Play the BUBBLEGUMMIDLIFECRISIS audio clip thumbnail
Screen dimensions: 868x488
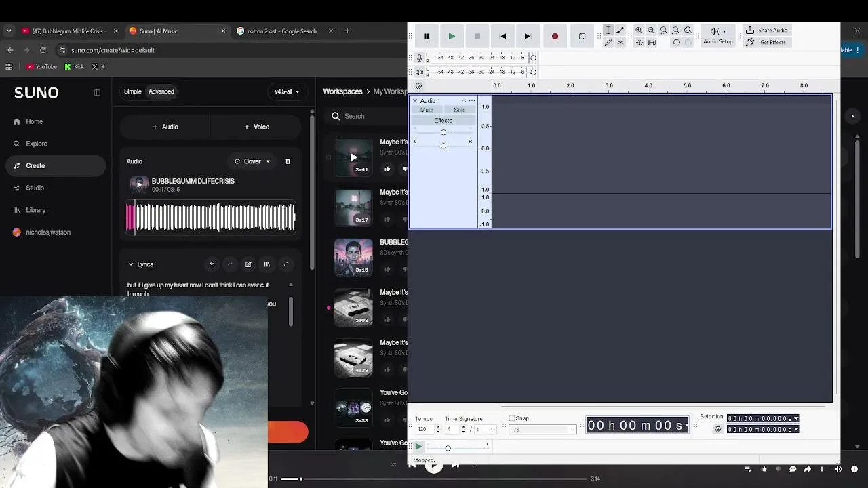coord(139,184)
